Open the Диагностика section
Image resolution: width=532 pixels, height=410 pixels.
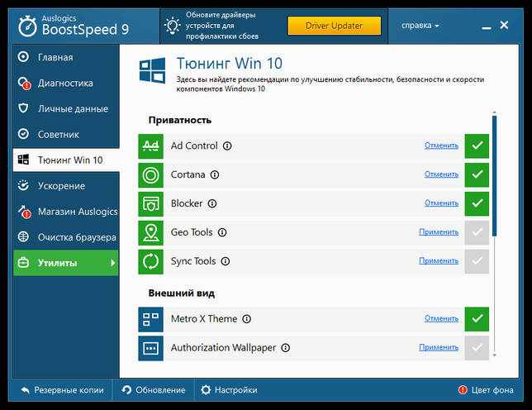click(x=66, y=83)
